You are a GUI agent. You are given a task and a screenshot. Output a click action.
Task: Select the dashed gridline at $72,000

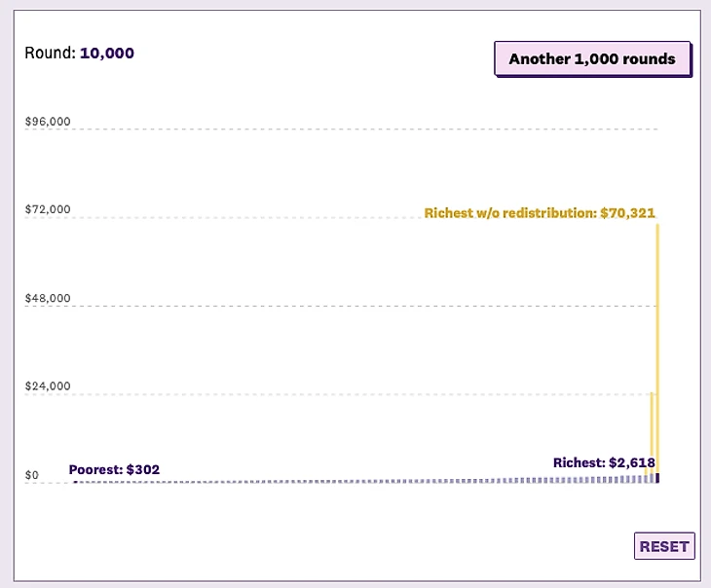[x=292, y=217]
